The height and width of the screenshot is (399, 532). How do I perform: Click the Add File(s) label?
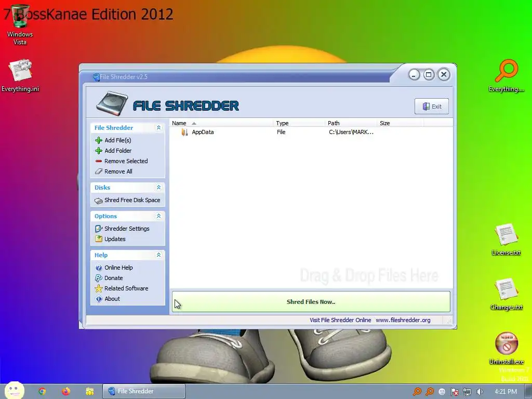click(118, 140)
